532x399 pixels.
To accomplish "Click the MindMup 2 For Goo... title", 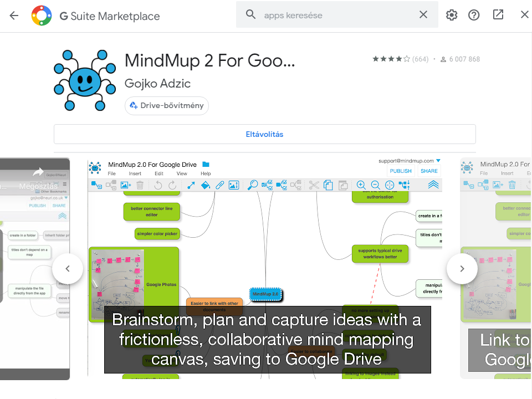I will tap(209, 61).
